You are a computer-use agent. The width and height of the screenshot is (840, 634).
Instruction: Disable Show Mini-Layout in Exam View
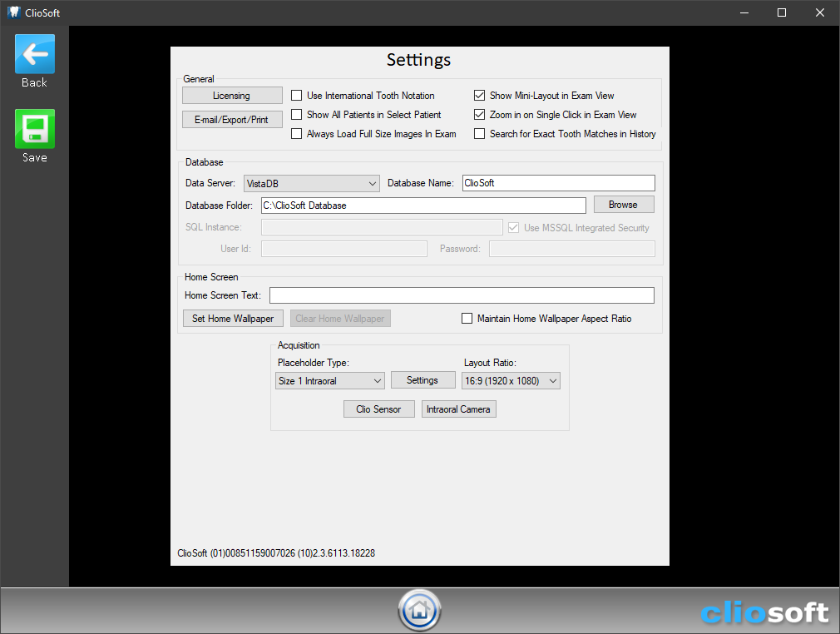479,95
